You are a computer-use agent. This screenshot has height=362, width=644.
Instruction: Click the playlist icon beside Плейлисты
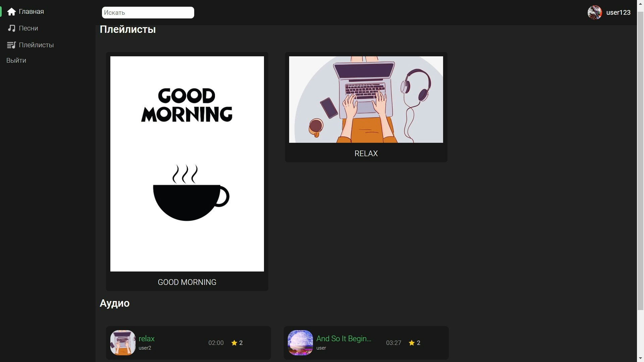pyautogui.click(x=11, y=45)
